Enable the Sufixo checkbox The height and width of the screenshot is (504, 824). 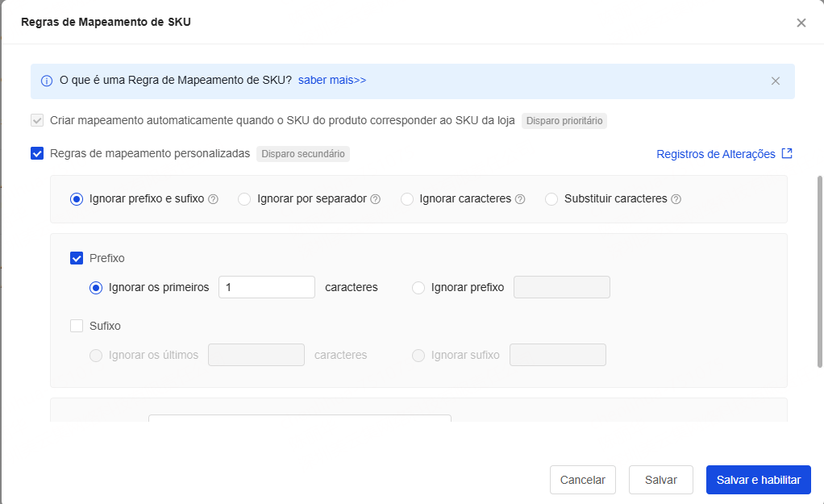point(77,326)
